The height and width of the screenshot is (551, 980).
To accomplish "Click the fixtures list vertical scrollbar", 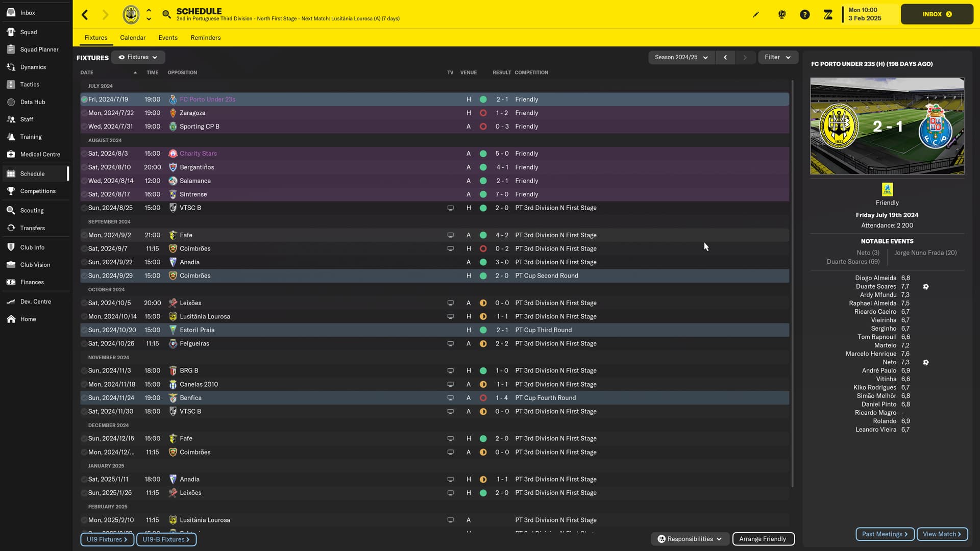I will [792, 283].
